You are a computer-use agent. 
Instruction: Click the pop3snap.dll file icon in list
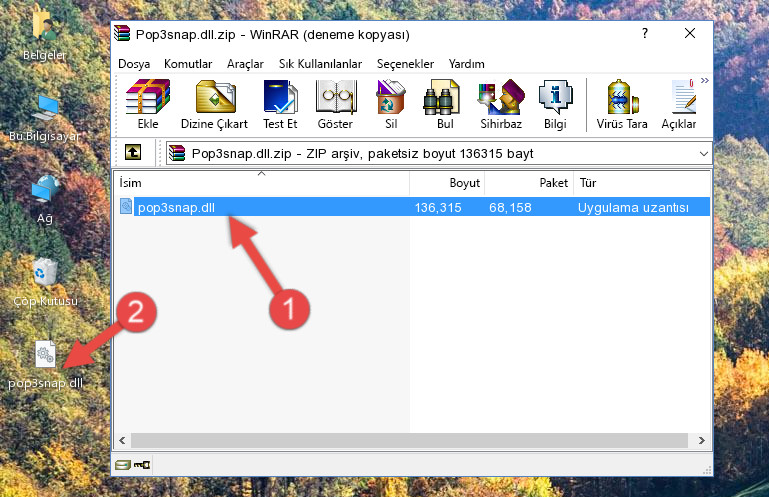click(126, 207)
